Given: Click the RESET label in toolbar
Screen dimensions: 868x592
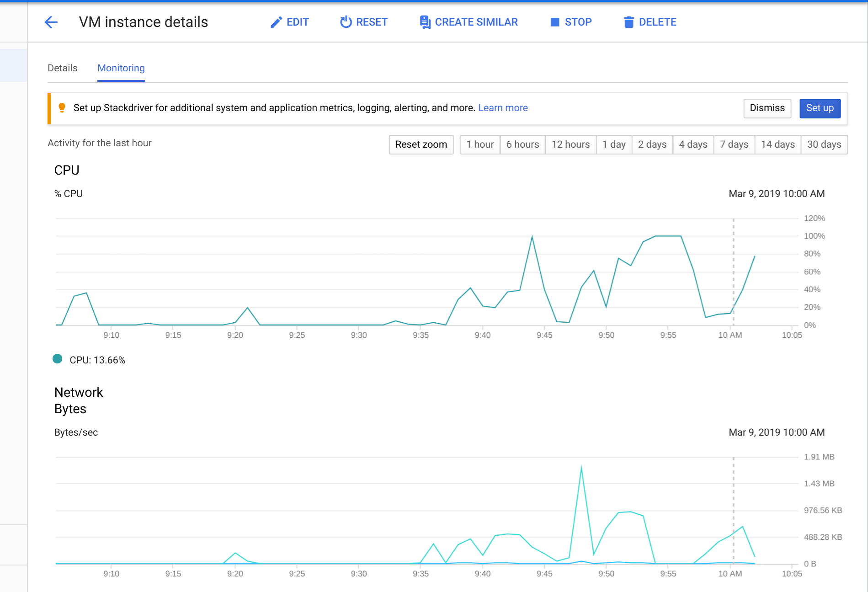Looking at the screenshot, I should [x=372, y=22].
